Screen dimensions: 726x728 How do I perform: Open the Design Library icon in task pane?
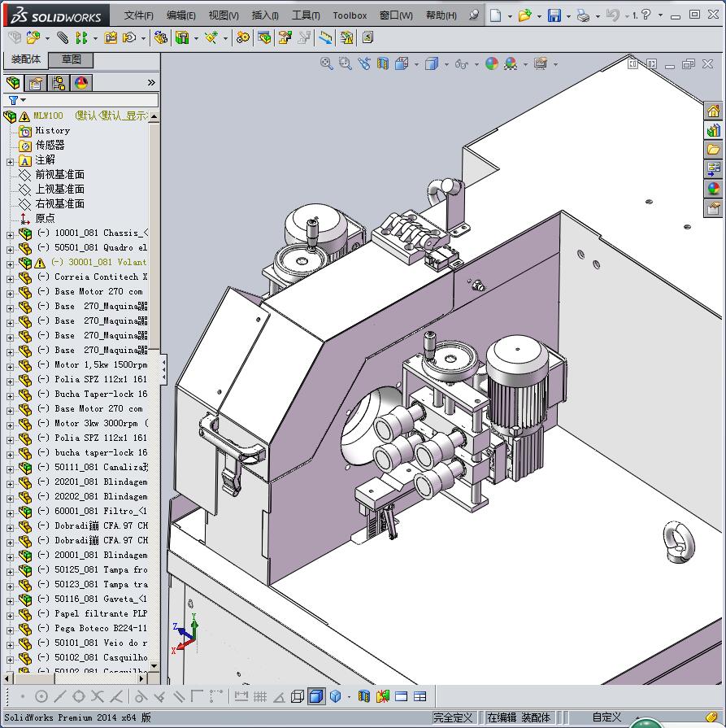coord(714,130)
